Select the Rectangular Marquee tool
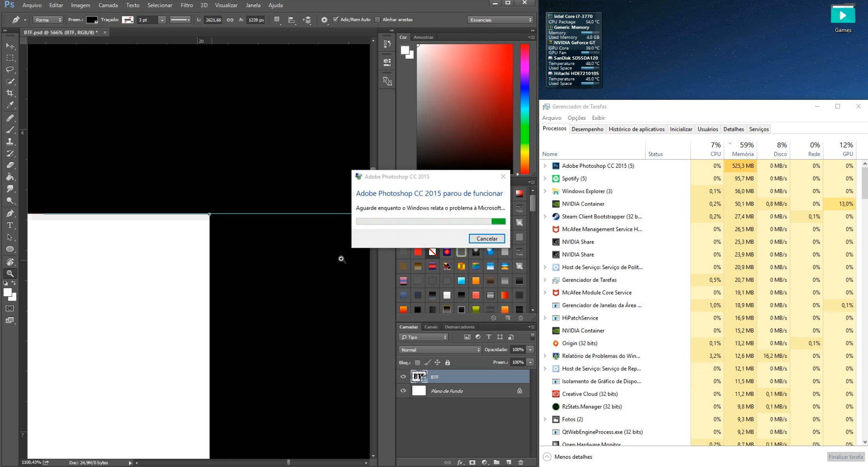Image resolution: width=868 pixels, height=467 pixels. coord(10,58)
